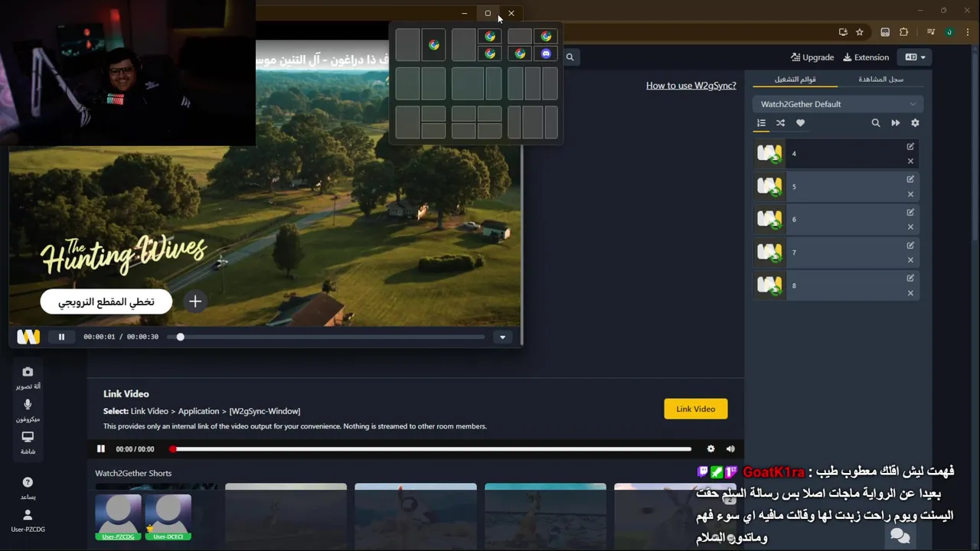Open the Link Video player settings gear
The width and height of the screenshot is (980, 551).
coord(710,449)
